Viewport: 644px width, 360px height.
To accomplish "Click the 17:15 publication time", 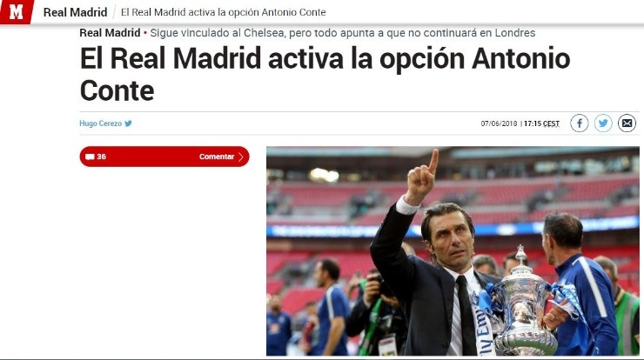I will tap(533, 123).
